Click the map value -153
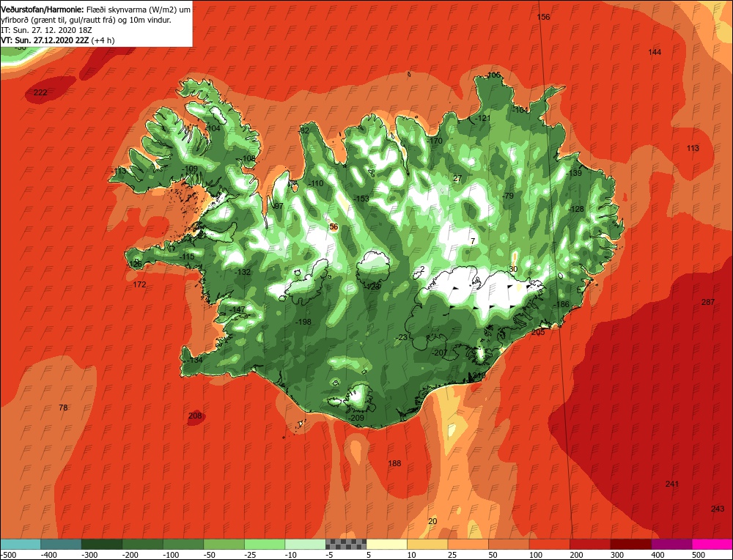 (361, 199)
